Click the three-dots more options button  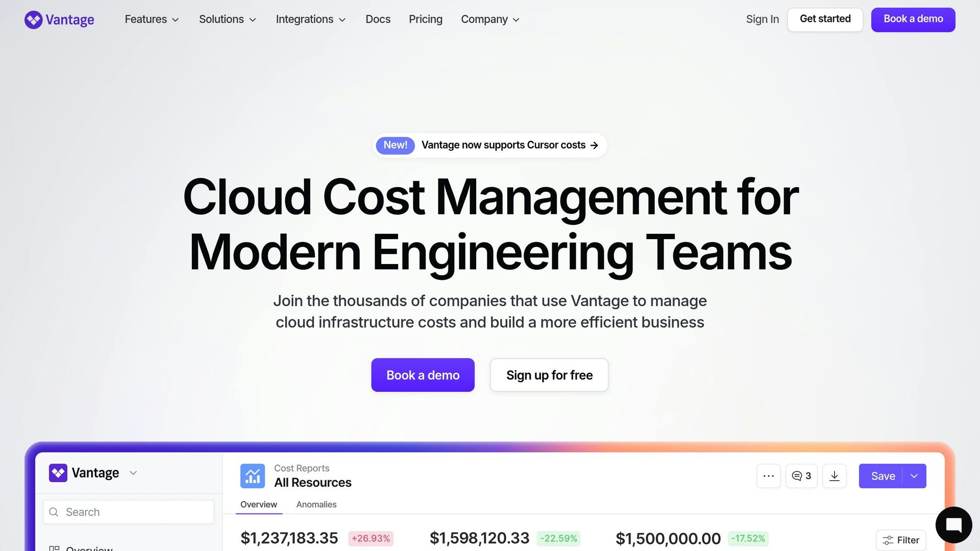pos(768,476)
